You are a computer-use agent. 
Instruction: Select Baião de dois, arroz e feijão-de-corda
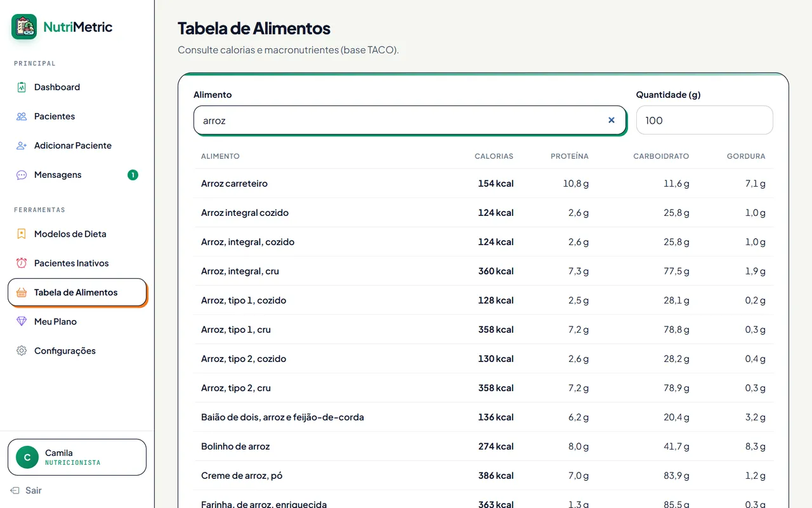point(484,417)
